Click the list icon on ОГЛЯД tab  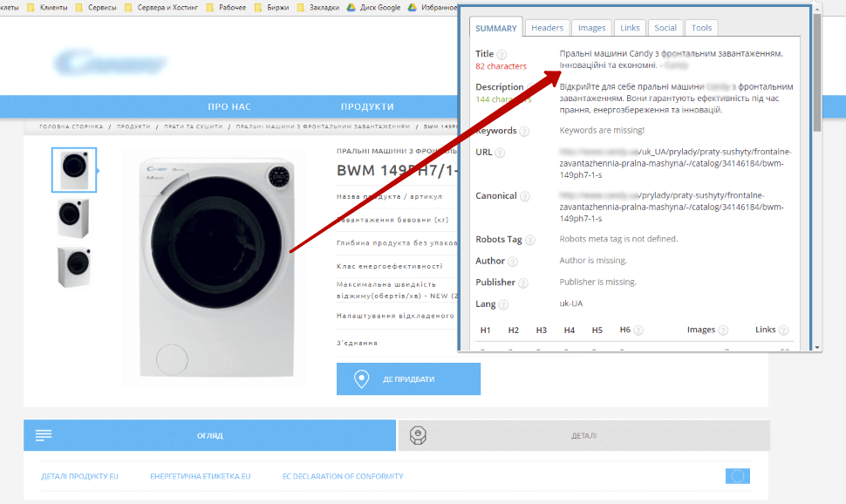click(x=44, y=435)
